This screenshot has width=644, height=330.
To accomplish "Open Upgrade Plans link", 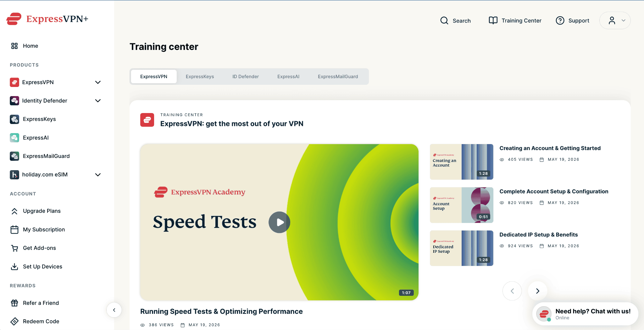I will point(42,211).
